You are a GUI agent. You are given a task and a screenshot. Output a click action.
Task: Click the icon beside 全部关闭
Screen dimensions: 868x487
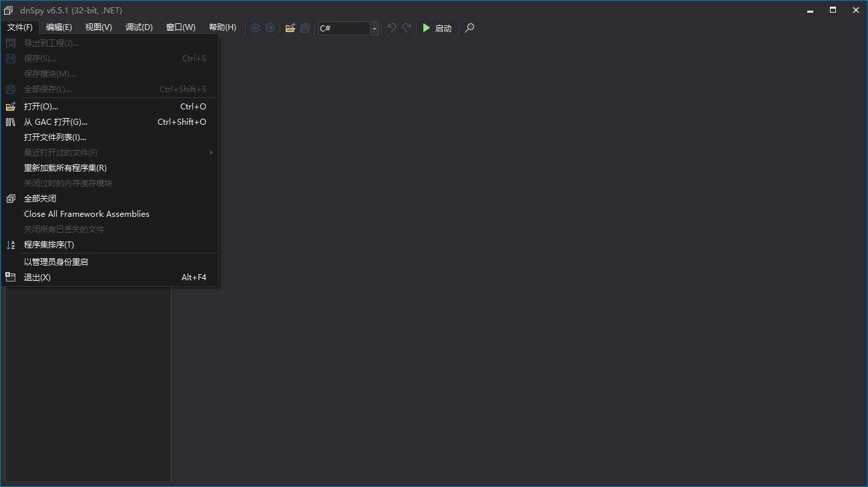[11, 199]
